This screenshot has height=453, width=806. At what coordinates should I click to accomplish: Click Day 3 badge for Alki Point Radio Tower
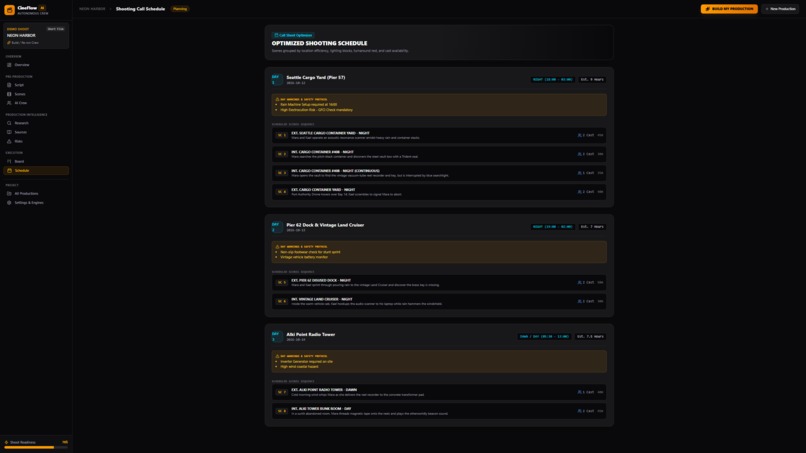(x=277, y=337)
